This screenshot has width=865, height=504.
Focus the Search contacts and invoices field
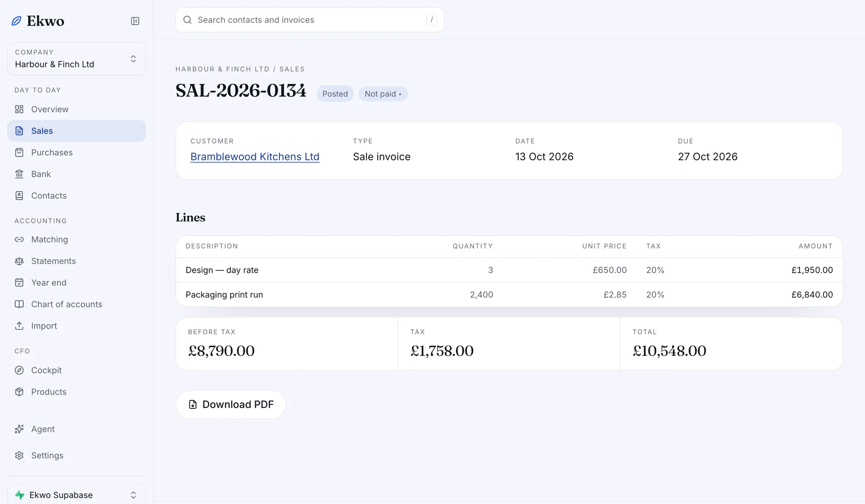[x=310, y=20]
